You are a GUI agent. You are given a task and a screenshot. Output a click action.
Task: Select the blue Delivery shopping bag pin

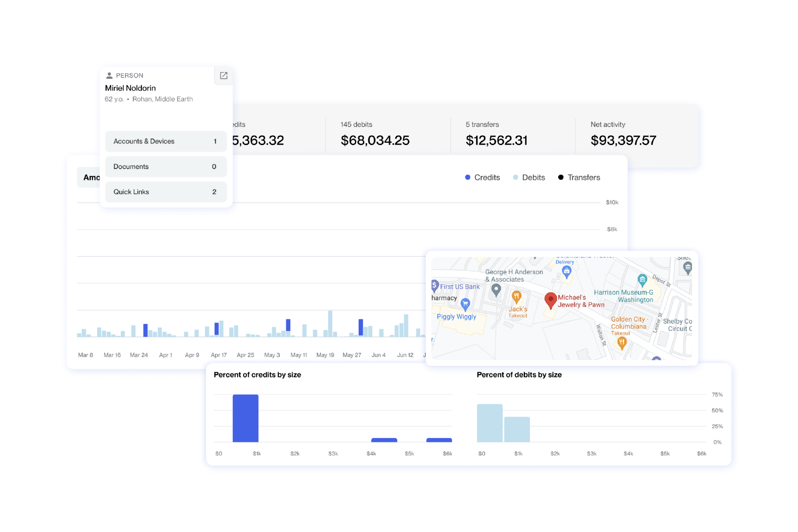pos(567,271)
